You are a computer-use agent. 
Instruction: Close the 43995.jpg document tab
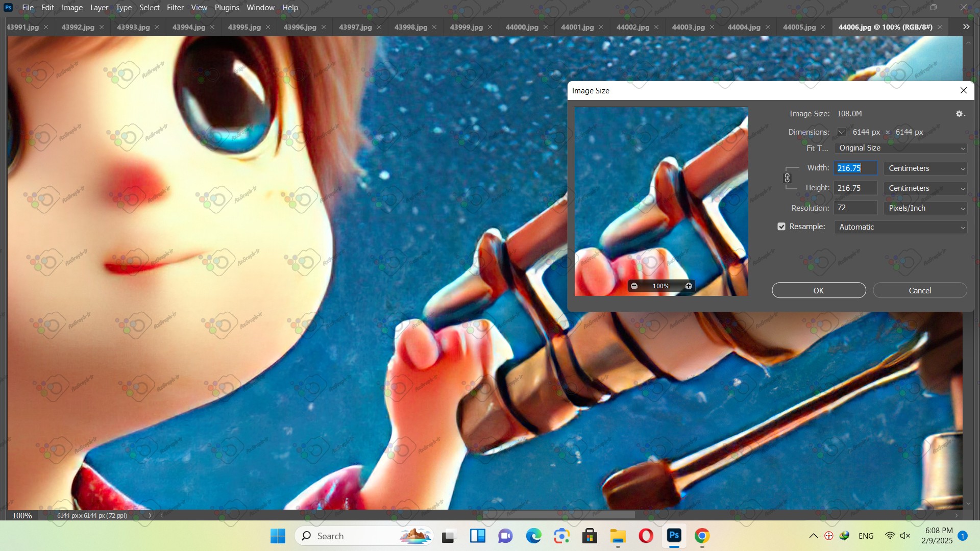(x=268, y=27)
